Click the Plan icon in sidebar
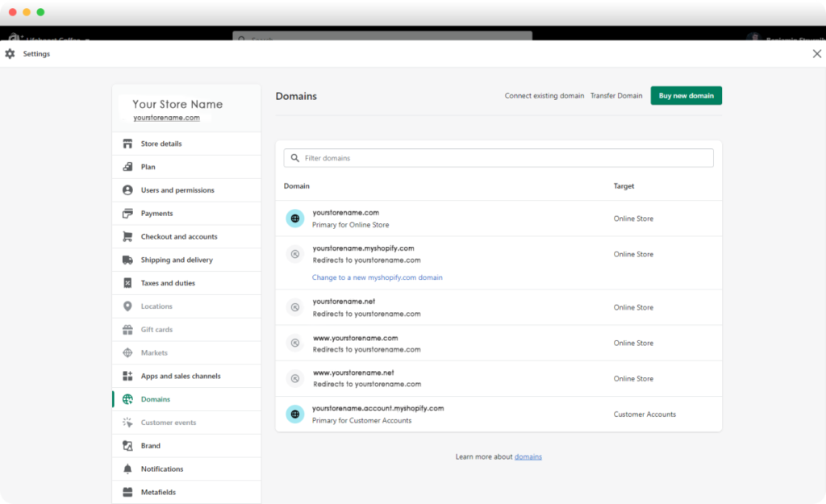Image resolution: width=826 pixels, height=504 pixels. [x=127, y=167]
